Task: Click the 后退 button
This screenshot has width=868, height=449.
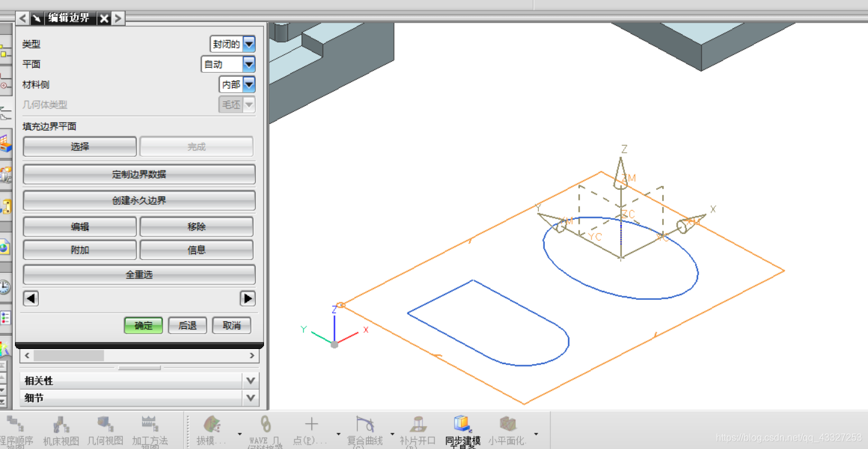Action: click(x=187, y=326)
